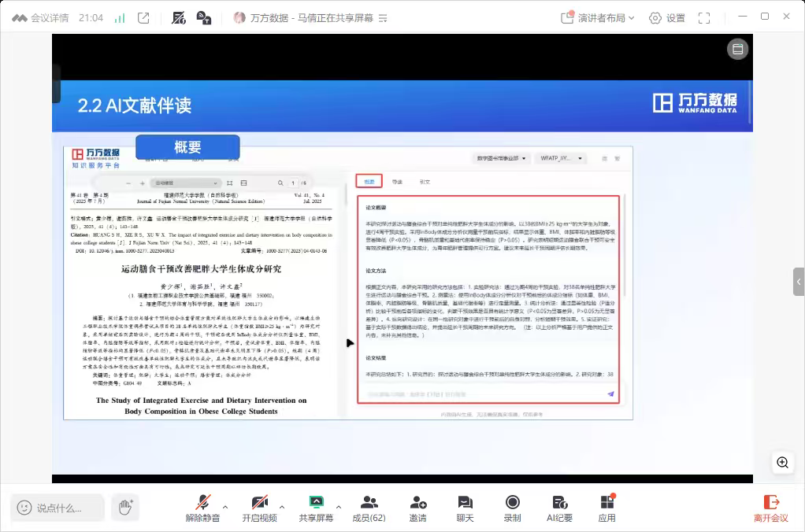Start screen sharing (共享屏幕)
This screenshot has height=532, width=805.
(x=316, y=508)
